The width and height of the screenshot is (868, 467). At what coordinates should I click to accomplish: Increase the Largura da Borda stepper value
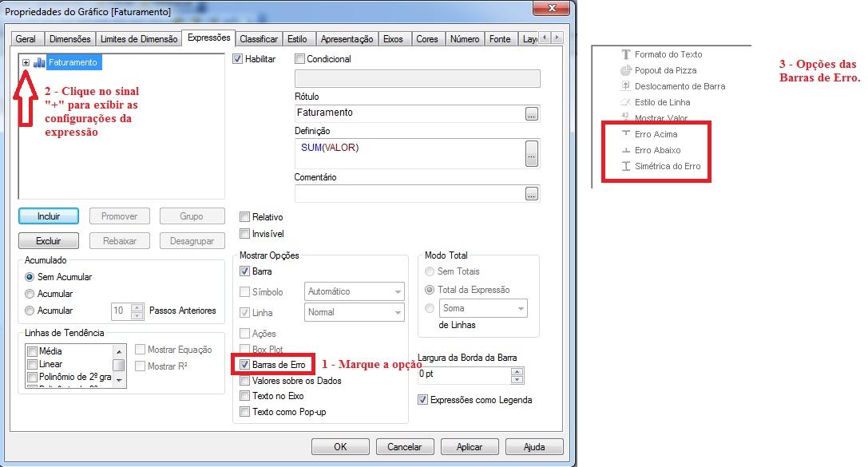tap(517, 370)
